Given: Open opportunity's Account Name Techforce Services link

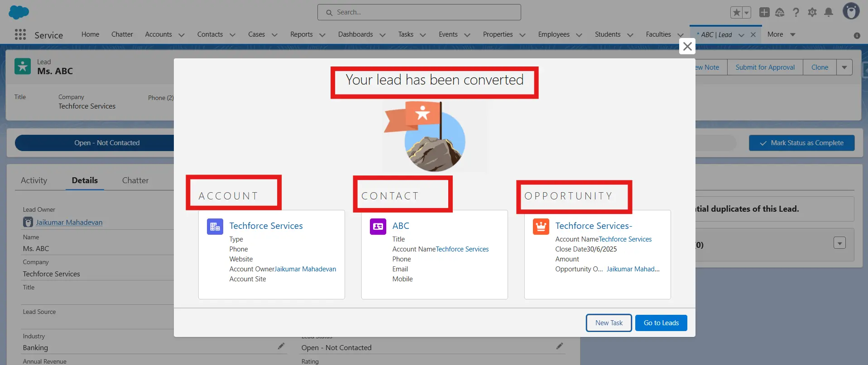Looking at the screenshot, I should (x=625, y=239).
